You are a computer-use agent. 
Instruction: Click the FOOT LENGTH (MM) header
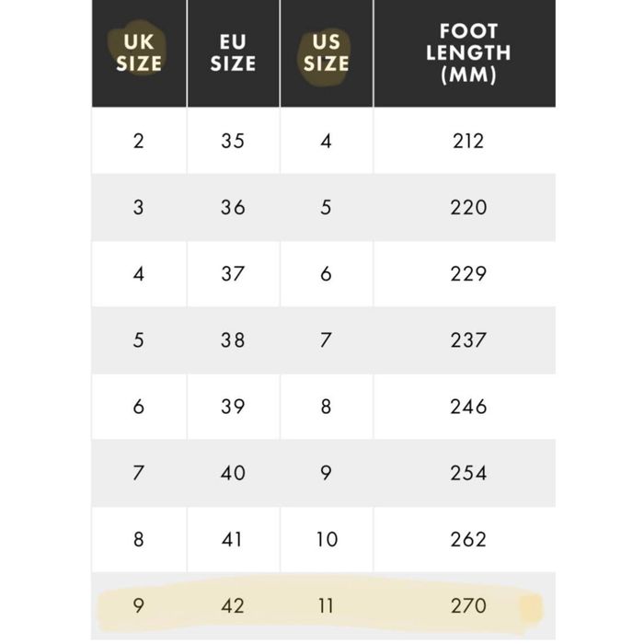pos(467,53)
